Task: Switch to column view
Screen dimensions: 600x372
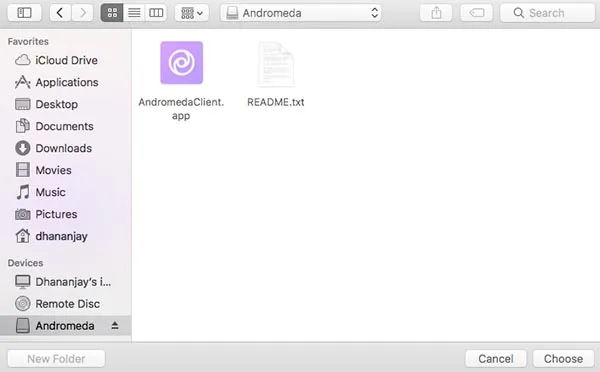Action: point(156,13)
